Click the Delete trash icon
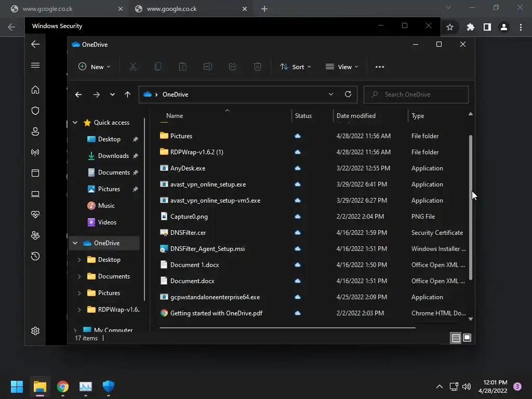532x399 pixels. (258, 67)
